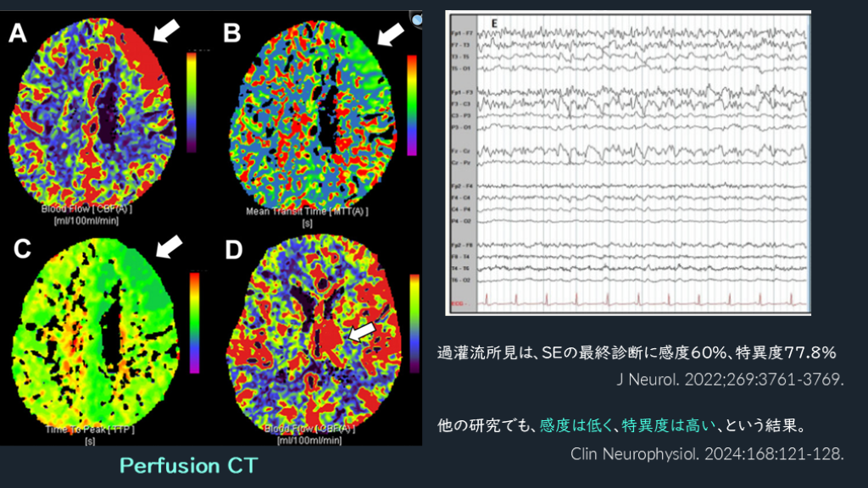Select the EEG tracing image
This screenshot has width=868, height=488.
[x=628, y=163]
